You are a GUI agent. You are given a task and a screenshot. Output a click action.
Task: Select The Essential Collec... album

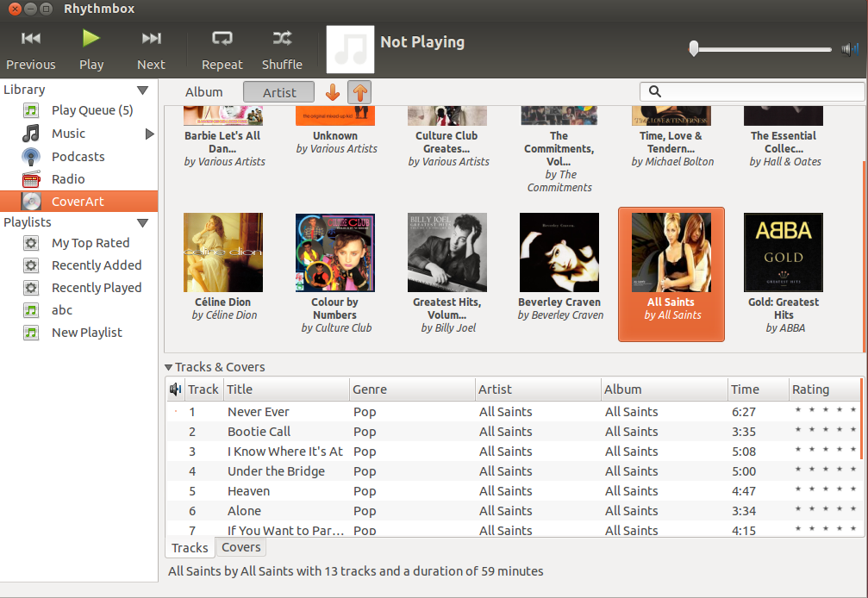(x=784, y=137)
